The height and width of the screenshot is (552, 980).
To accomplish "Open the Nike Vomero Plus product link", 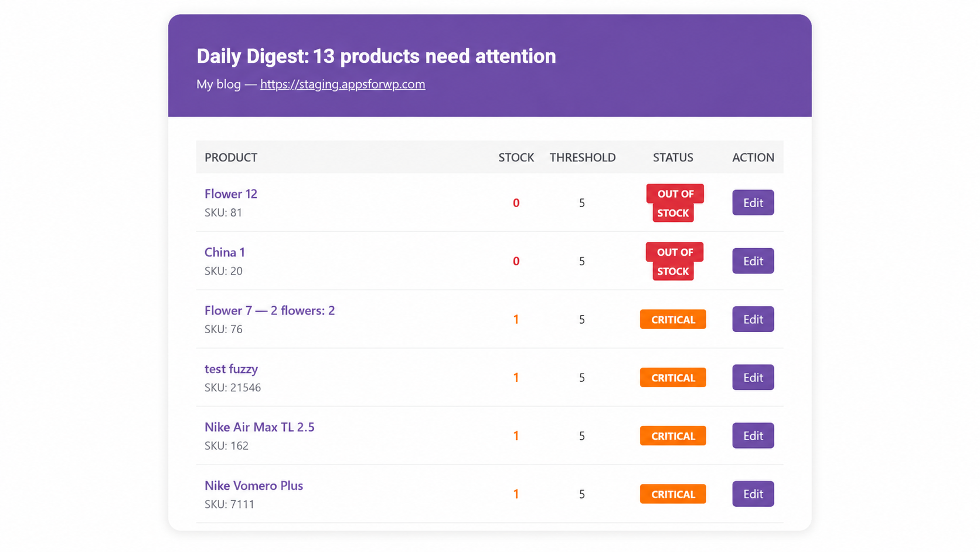I will tap(254, 486).
